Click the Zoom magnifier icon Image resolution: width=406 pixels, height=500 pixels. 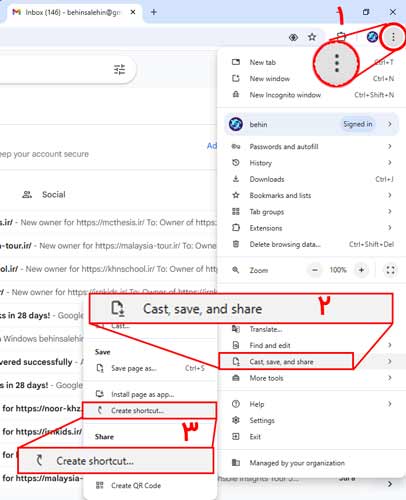[x=236, y=270]
